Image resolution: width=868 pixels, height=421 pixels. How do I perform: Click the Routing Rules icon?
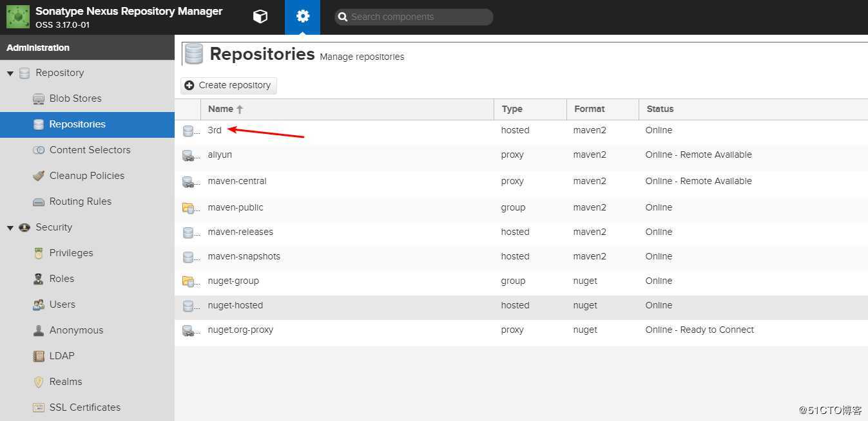pyautogui.click(x=39, y=201)
